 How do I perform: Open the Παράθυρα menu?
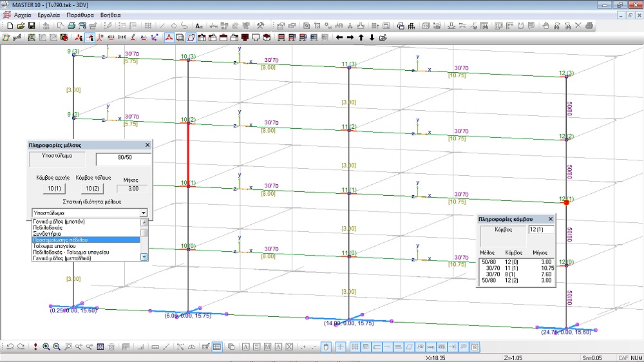point(79,14)
